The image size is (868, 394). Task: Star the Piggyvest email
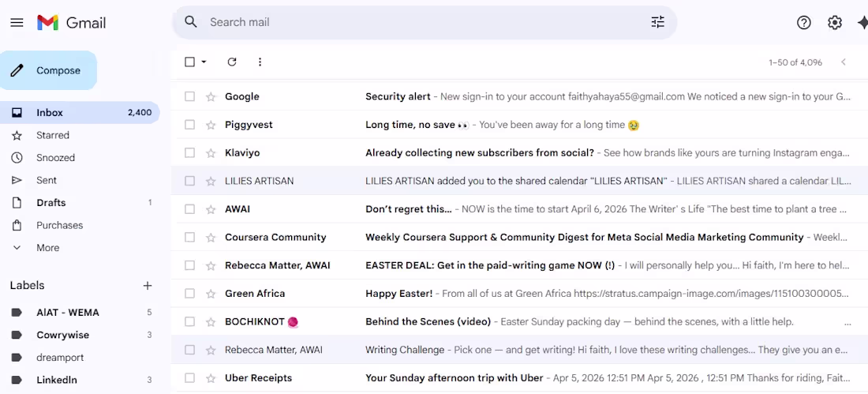pyautogui.click(x=211, y=126)
